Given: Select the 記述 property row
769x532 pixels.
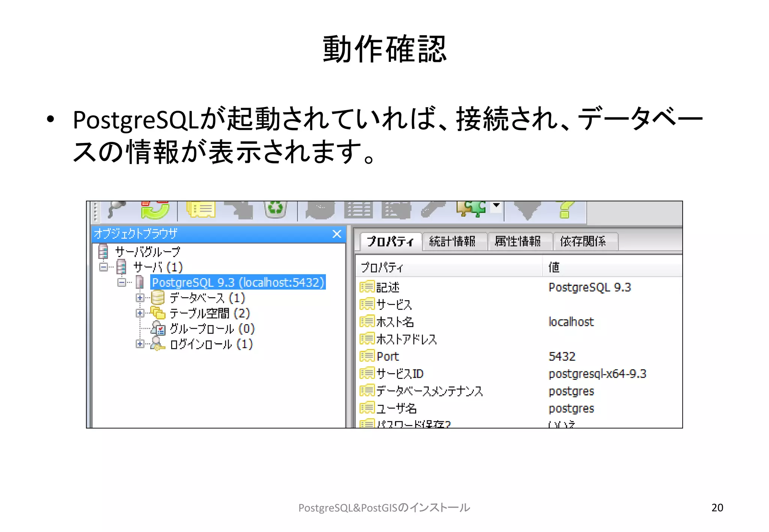Looking at the screenshot, I should coord(519,287).
